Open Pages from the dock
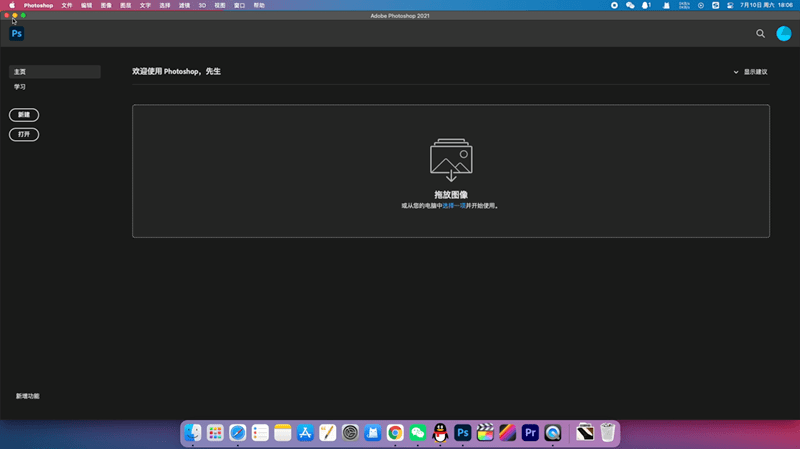This screenshot has height=449, width=800. pos(328,433)
